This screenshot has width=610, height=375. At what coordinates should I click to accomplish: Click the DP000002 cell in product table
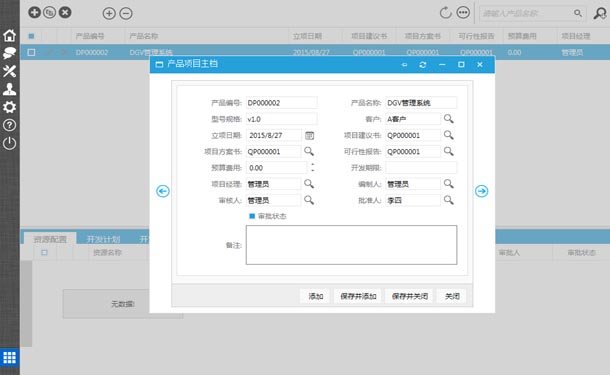(x=92, y=52)
